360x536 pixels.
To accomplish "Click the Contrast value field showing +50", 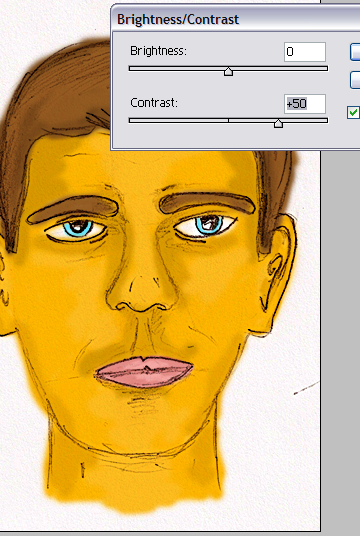I will click(x=305, y=104).
